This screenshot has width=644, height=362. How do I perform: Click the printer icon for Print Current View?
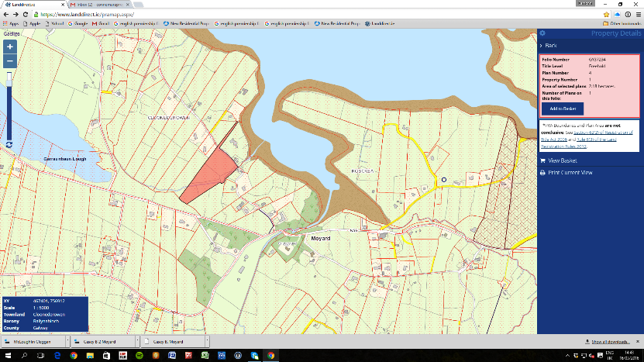[x=542, y=172]
